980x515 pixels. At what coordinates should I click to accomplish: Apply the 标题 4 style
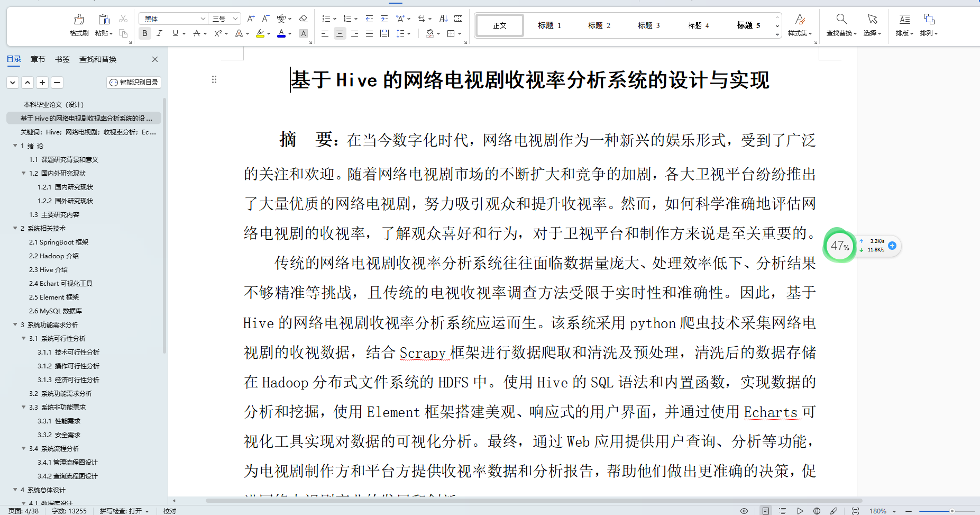tap(699, 25)
